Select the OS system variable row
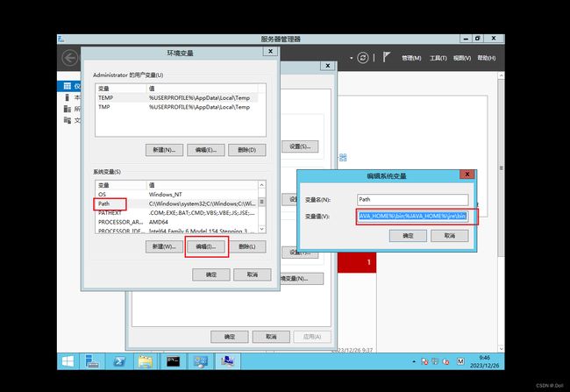This screenshot has width=570, height=392. point(176,195)
